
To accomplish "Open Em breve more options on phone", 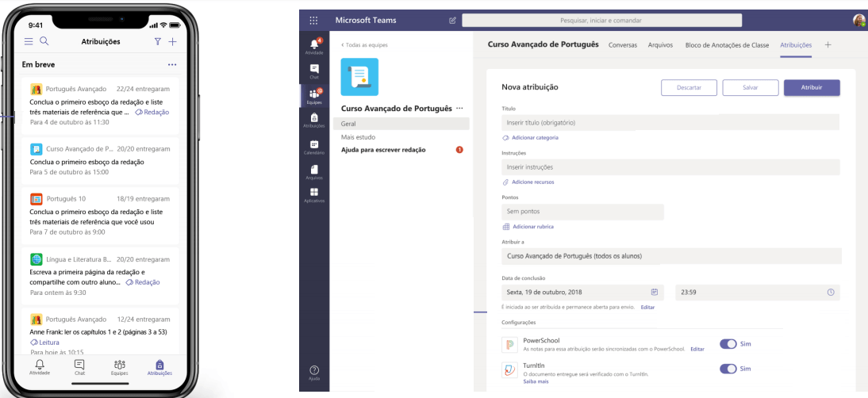I will [x=172, y=65].
